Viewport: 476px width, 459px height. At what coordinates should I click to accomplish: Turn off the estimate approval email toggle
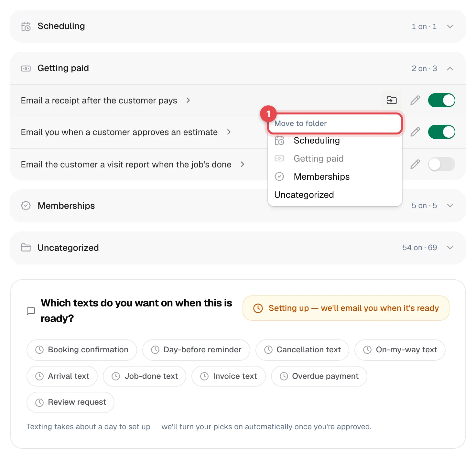441,132
